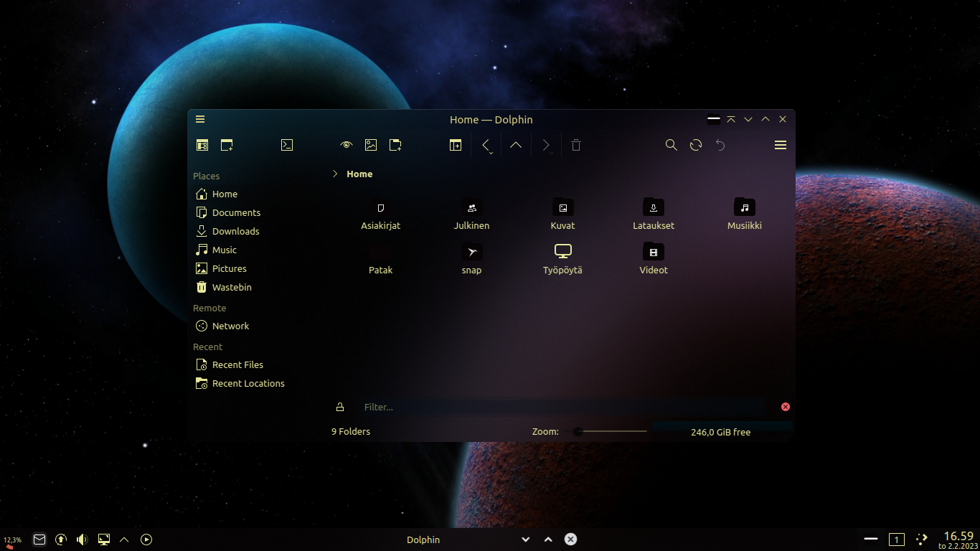Image resolution: width=980 pixels, height=551 pixels.
Task: Click the CPU 12,3% monitor in the panel
Action: [12, 541]
